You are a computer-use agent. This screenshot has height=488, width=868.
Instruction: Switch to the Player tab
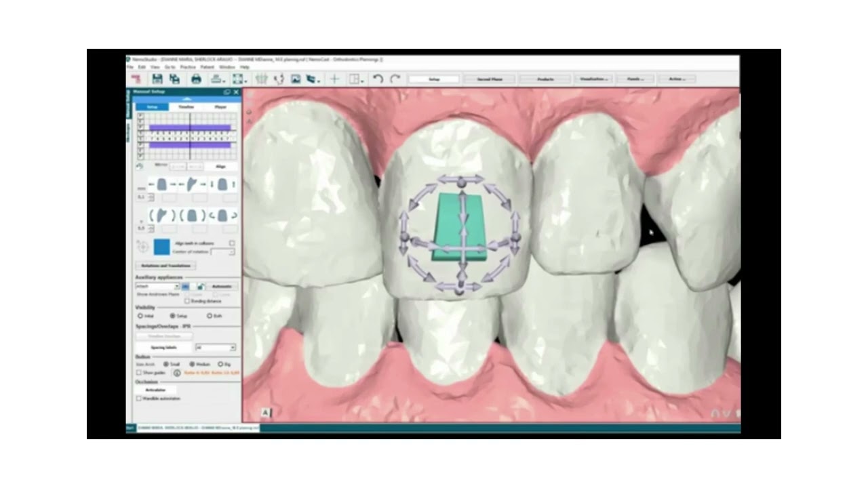pos(220,107)
